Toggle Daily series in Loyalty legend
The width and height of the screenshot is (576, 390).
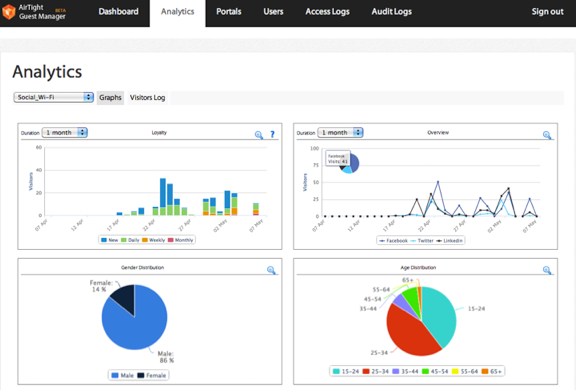(x=130, y=240)
